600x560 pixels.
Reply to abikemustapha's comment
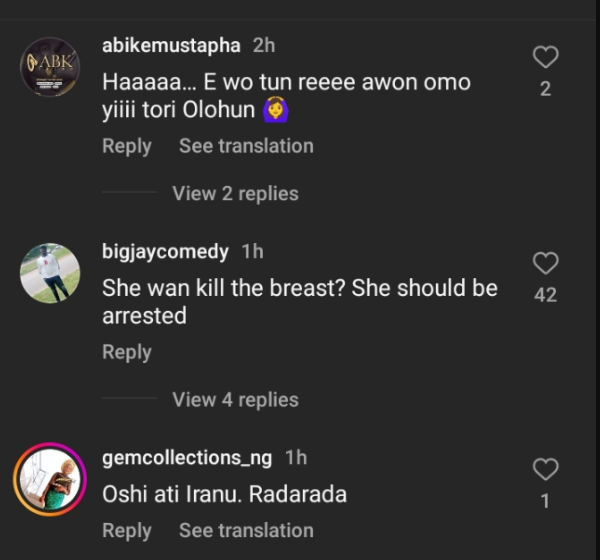[127, 146]
